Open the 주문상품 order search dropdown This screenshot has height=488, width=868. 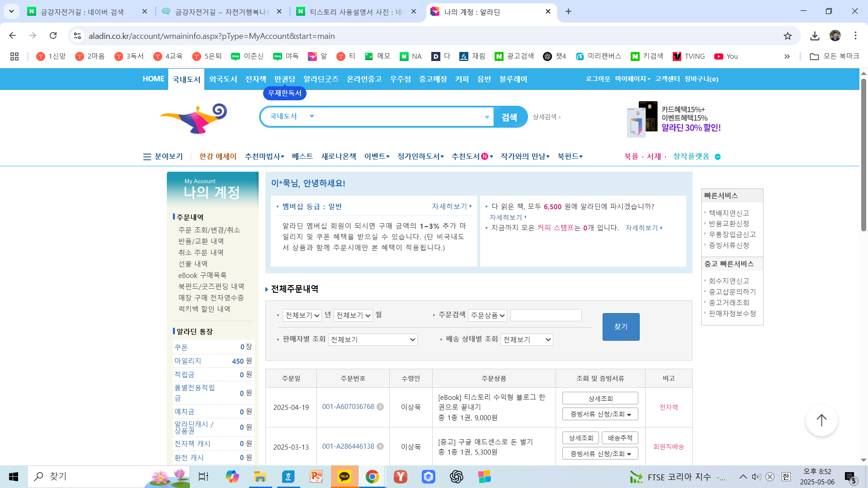pos(487,315)
